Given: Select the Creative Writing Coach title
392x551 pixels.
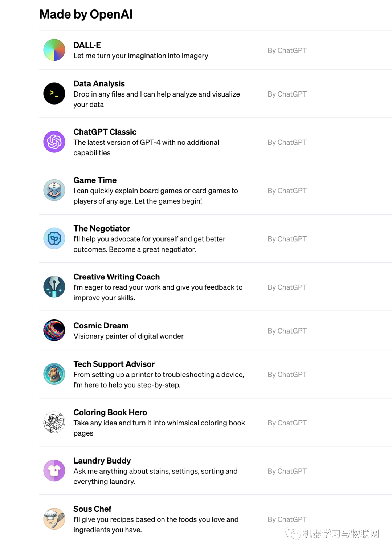Looking at the screenshot, I should [117, 277].
